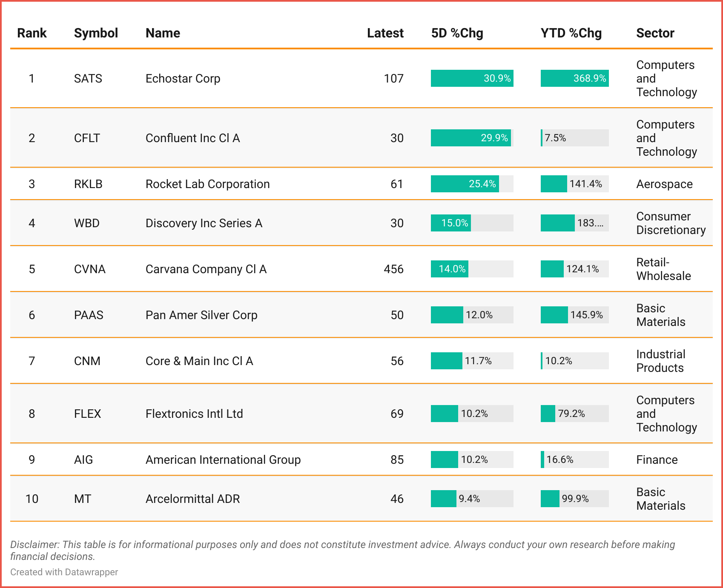Click the Confluent 29.9% 5D bar
723x588 pixels.
[x=471, y=138]
